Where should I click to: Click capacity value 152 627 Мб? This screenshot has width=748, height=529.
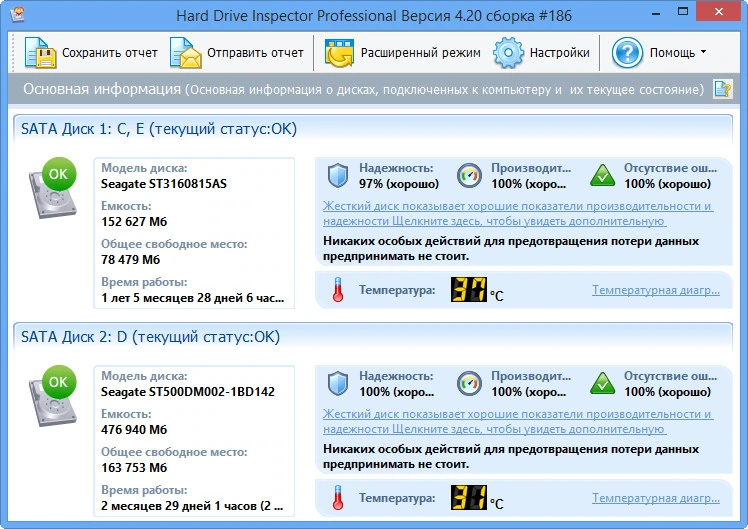134,221
